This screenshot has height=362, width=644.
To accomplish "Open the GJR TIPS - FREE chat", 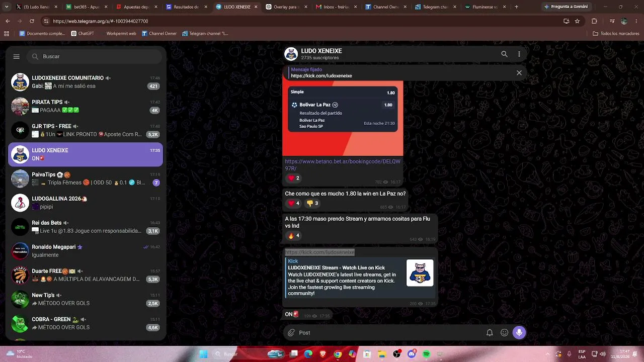I will (x=86, y=130).
